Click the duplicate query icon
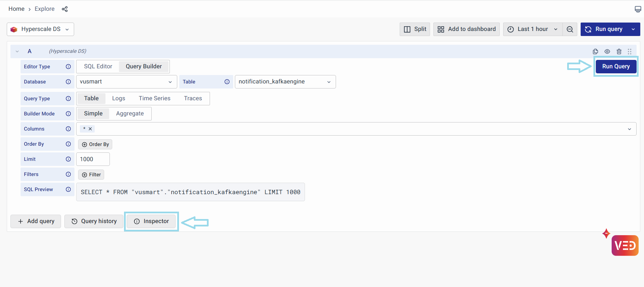 (x=595, y=51)
